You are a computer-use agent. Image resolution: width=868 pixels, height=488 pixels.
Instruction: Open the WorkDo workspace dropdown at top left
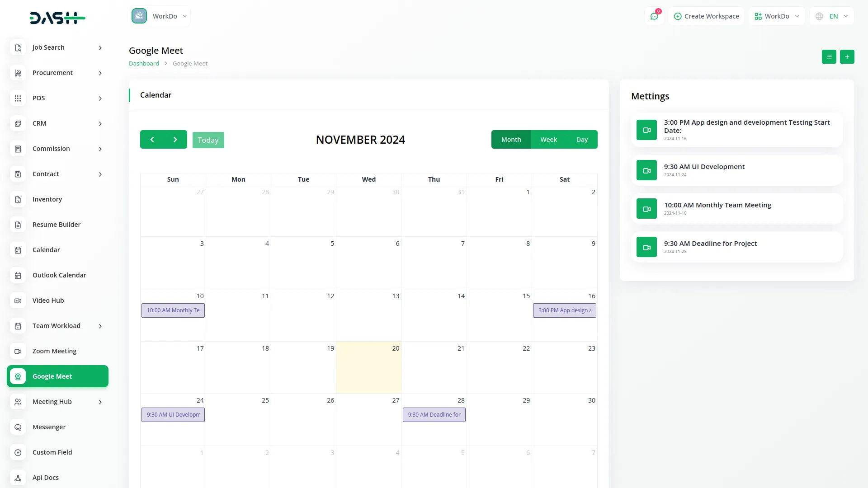tap(160, 16)
